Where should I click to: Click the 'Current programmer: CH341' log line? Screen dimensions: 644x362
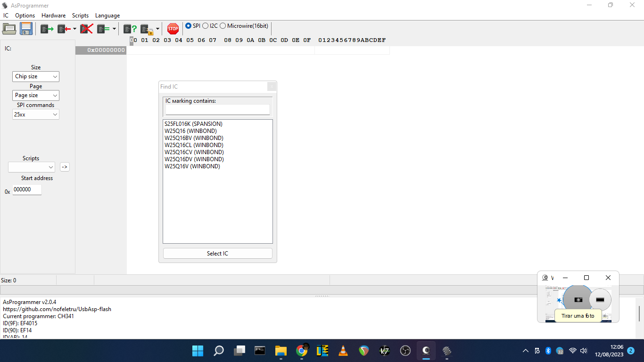[x=38, y=316]
